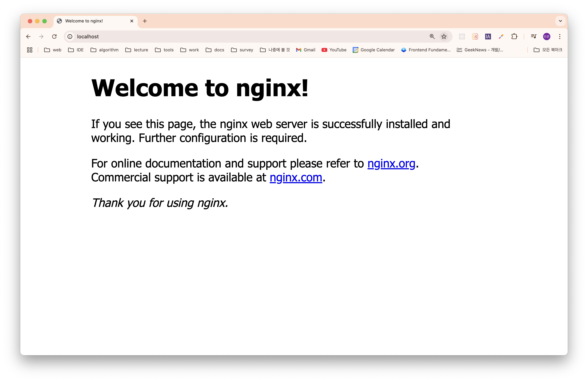
Task: Open the 모든 북마크 folder
Action: coord(548,50)
